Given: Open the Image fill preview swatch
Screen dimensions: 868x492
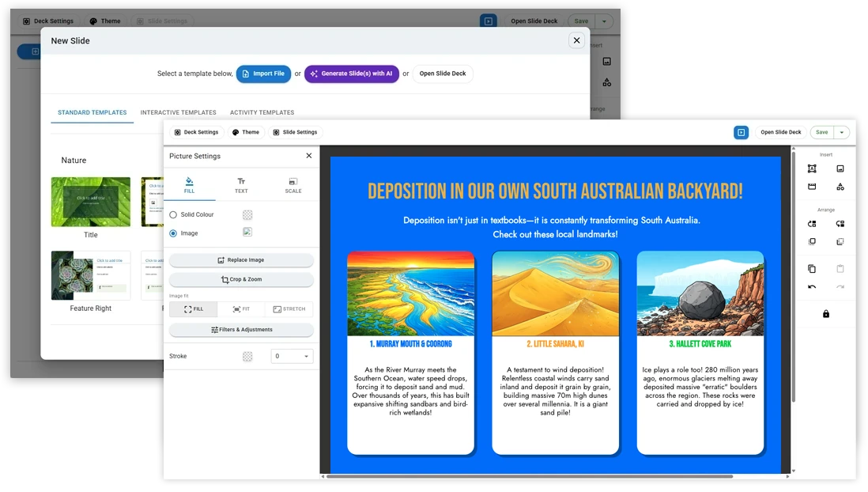Looking at the screenshot, I should [247, 232].
